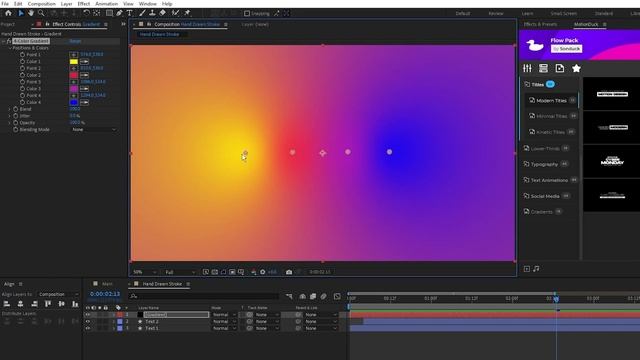Open the Blending Mode dropdown

click(94, 129)
